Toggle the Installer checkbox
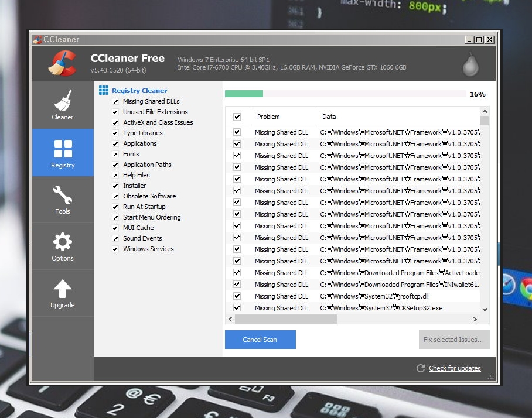The height and width of the screenshot is (418, 532). (x=115, y=186)
